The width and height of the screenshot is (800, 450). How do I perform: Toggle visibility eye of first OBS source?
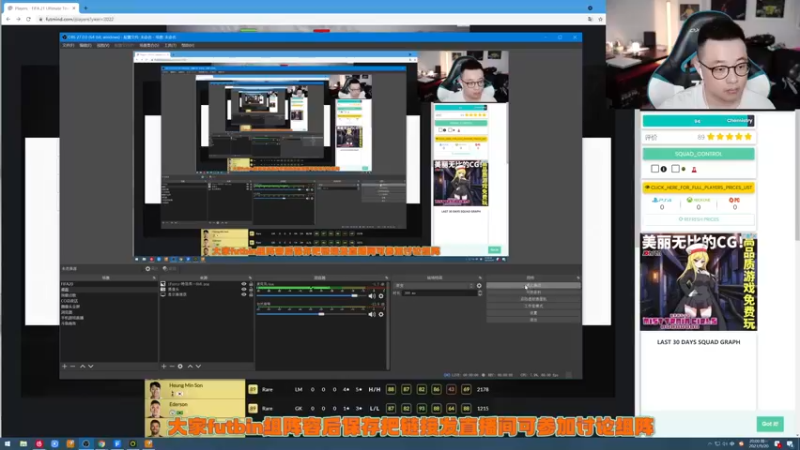click(244, 284)
